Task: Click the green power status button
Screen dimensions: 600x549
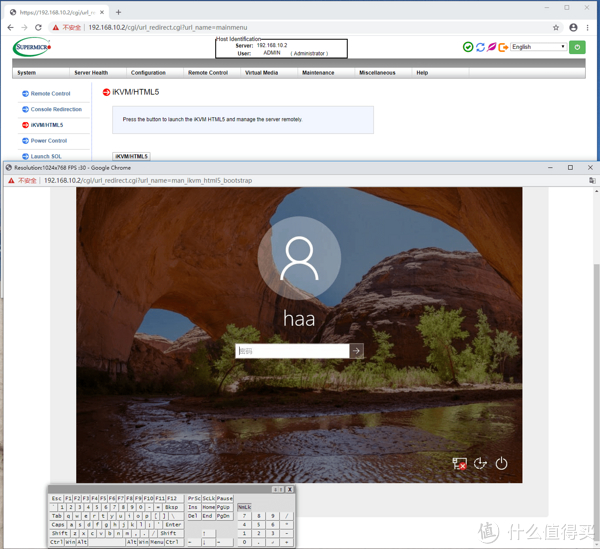Action: [x=577, y=47]
